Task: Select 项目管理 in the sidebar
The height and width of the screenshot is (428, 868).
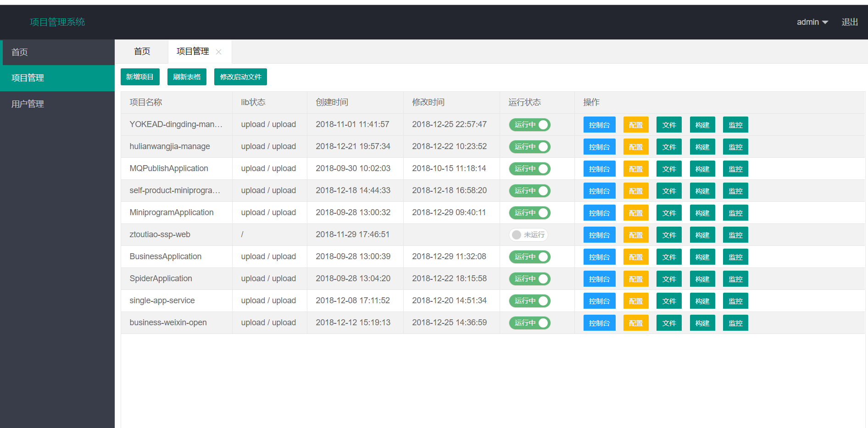Action: [x=57, y=78]
